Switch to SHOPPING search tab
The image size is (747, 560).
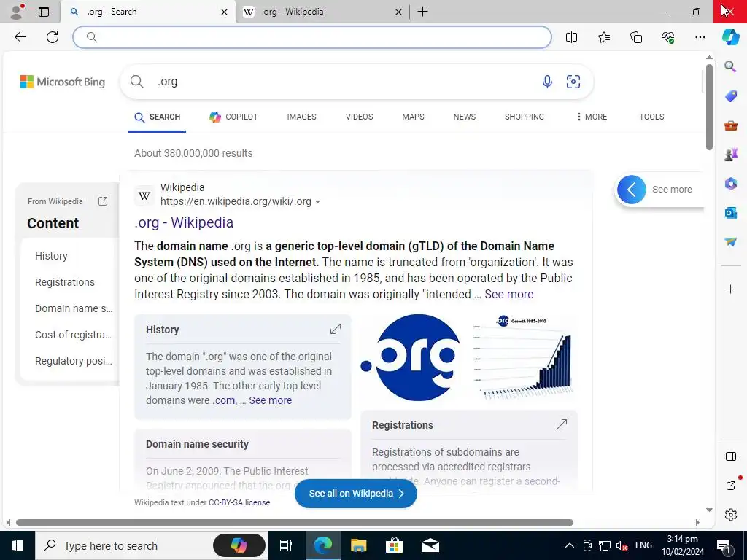[x=524, y=117]
